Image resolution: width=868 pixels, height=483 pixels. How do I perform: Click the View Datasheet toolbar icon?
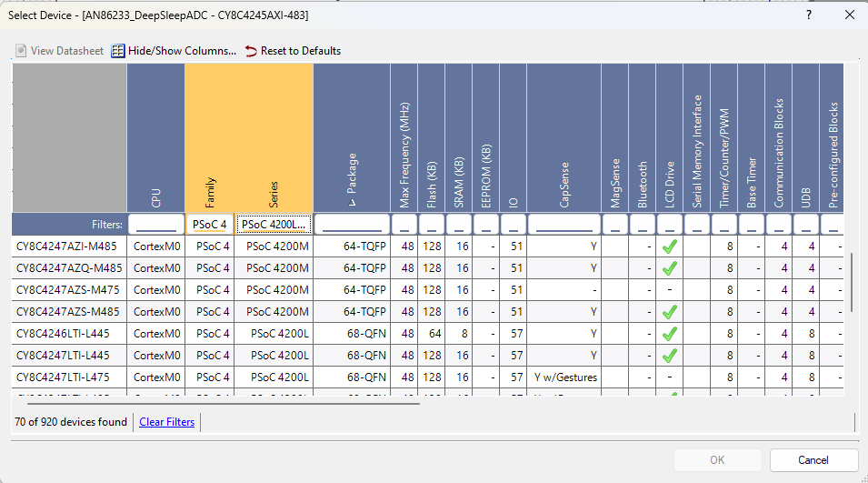pyautogui.click(x=21, y=51)
